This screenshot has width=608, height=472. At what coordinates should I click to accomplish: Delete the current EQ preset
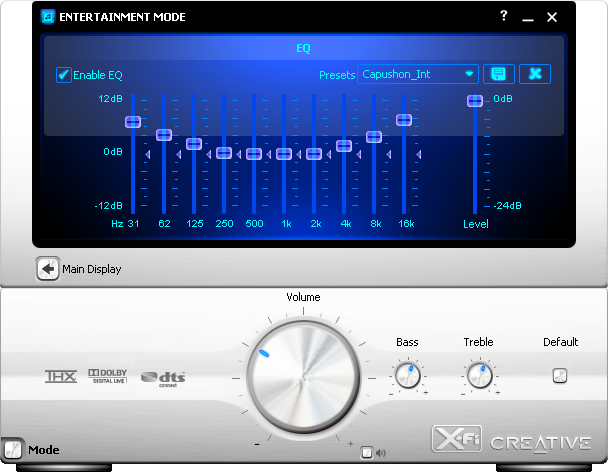tap(535, 74)
